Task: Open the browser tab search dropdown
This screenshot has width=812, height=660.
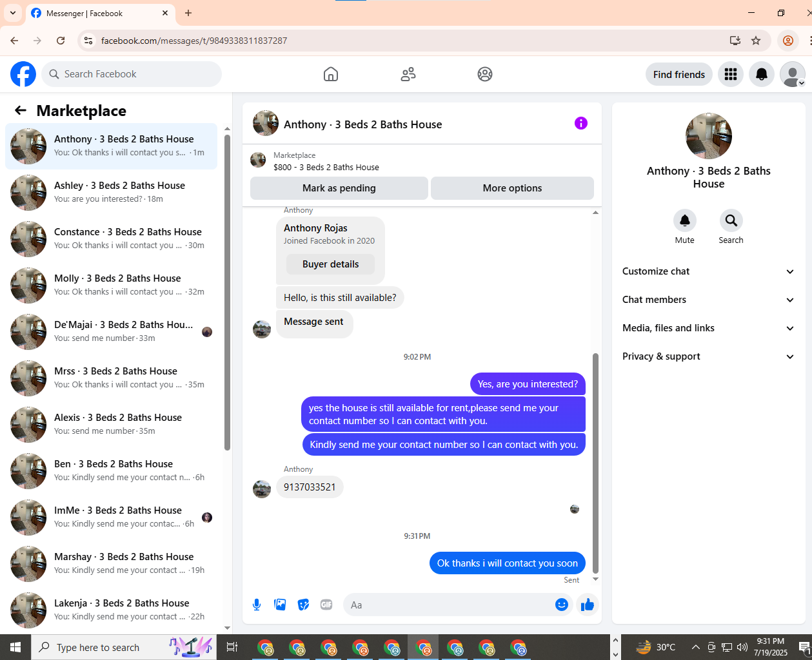Action: coord(12,13)
